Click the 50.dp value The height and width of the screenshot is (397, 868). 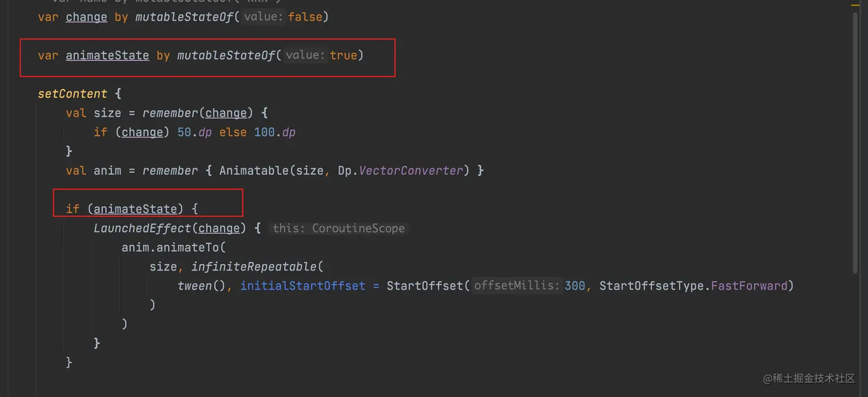click(x=195, y=132)
